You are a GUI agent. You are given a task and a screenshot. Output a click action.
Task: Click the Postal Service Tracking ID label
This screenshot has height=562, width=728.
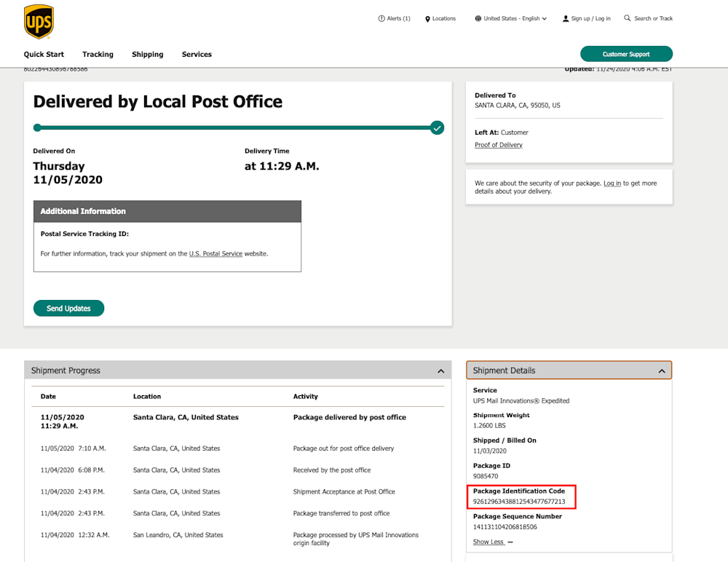(x=84, y=234)
